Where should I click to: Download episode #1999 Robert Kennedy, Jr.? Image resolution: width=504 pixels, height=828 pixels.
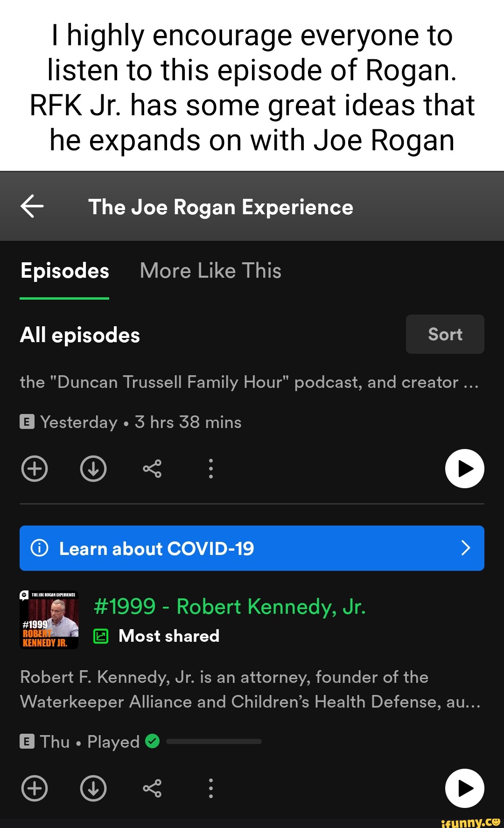[x=93, y=788]
